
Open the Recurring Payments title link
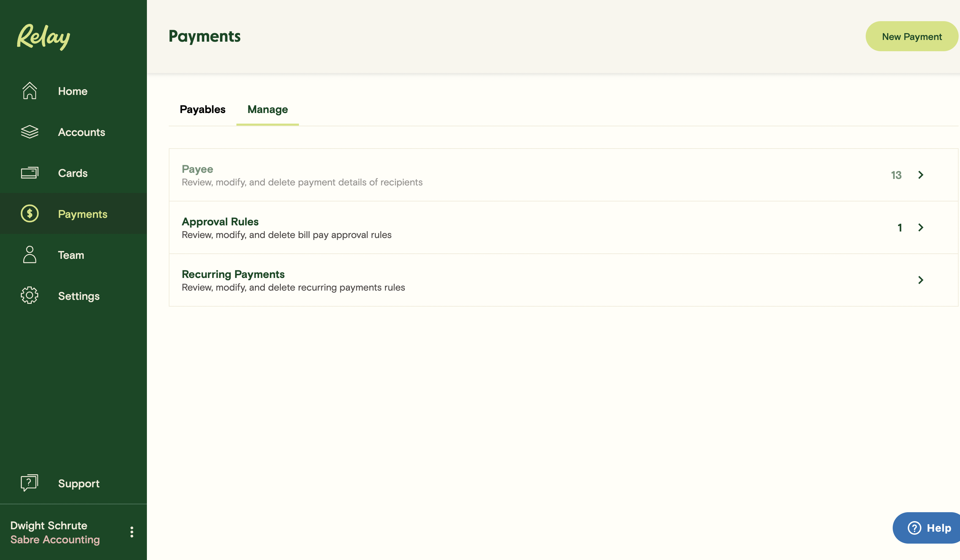pos(233,274)
